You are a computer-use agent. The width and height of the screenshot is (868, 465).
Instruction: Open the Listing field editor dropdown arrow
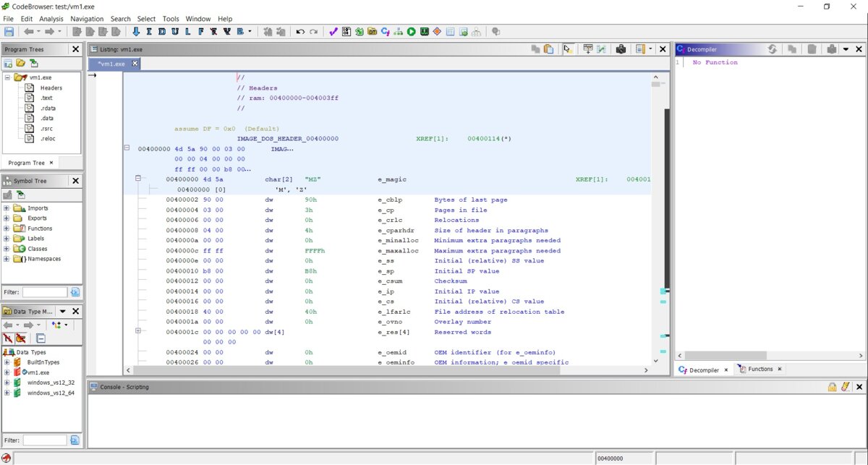650,49
